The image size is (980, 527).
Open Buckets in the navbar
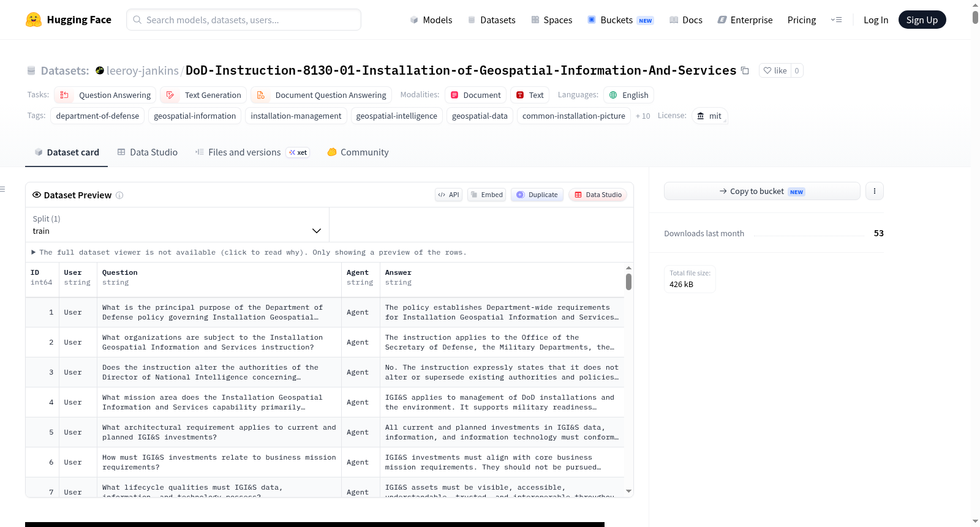(x=620, y=20)
